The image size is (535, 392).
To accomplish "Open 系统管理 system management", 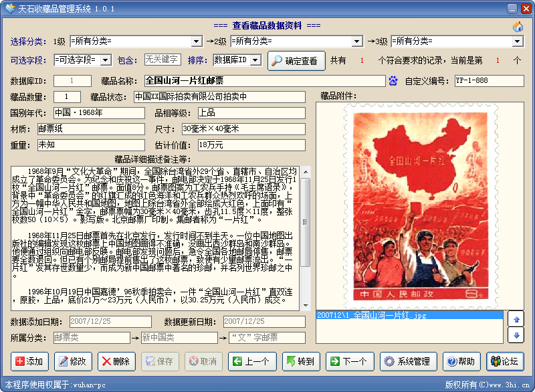I will click(x=409, y=361).
